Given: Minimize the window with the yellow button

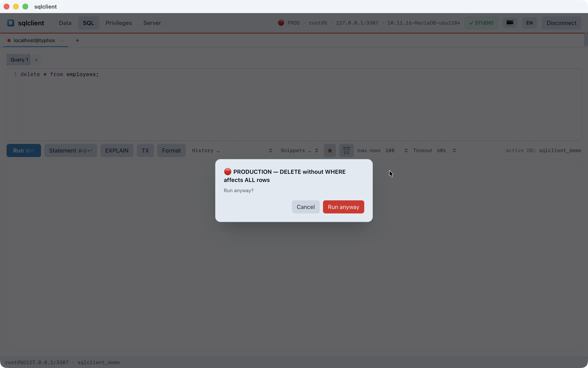Looking at the screenshot, I should [x=16, y=7].
